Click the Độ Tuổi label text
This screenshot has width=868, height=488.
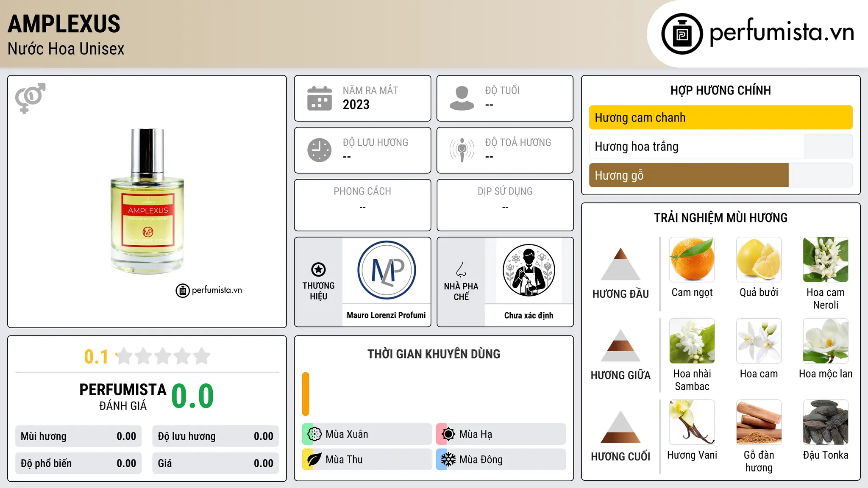coord(502,90)
